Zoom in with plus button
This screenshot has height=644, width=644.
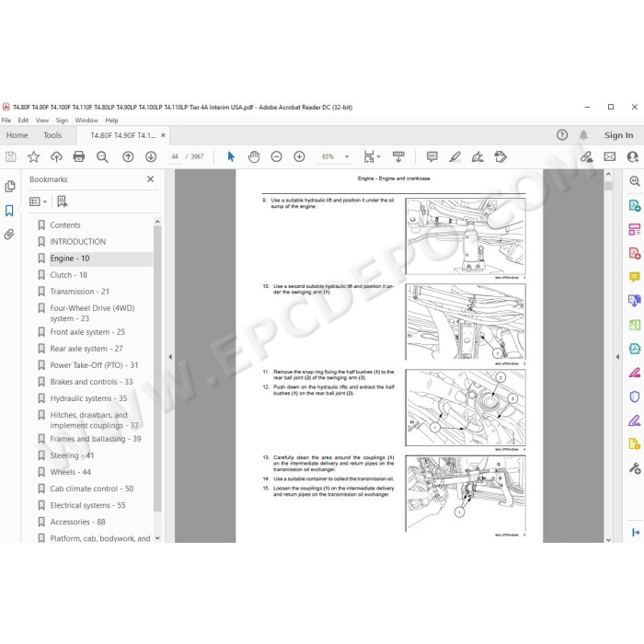299,156
